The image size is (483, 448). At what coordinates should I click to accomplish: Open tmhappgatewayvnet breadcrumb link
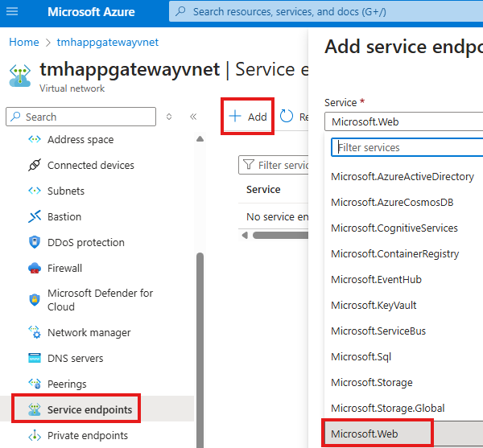pyautogui.click(x=108, y=42)
